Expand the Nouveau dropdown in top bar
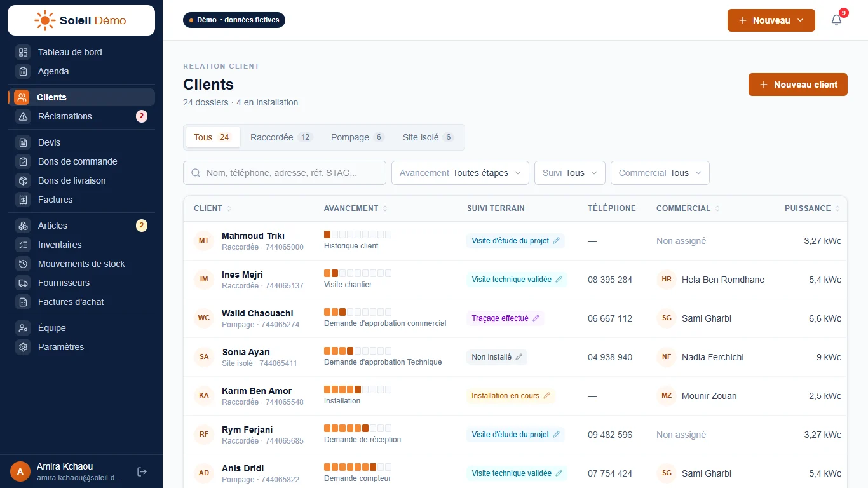 coord(771,20)
